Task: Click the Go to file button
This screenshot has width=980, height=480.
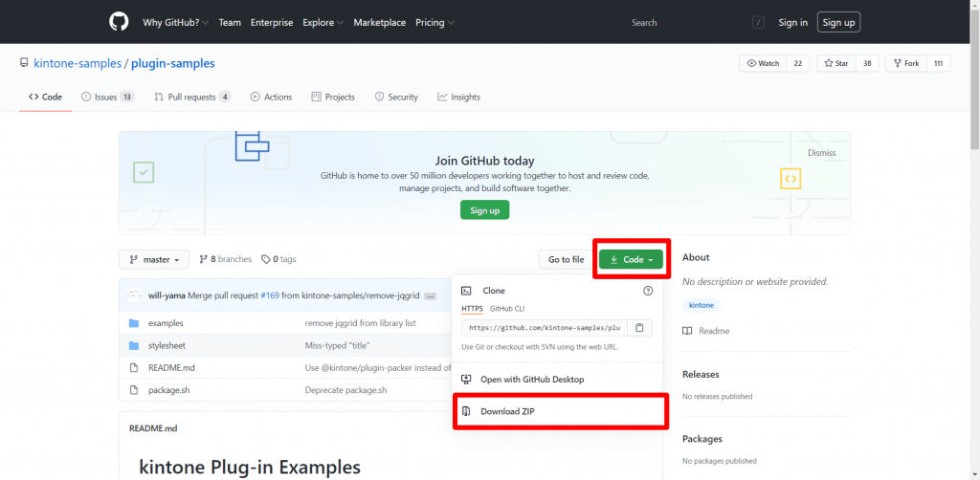Action: click(x=566, y=259)
